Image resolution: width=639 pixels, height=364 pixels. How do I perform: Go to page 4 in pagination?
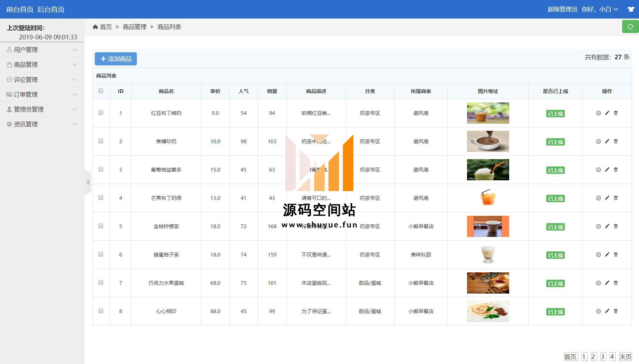point(612,357)
